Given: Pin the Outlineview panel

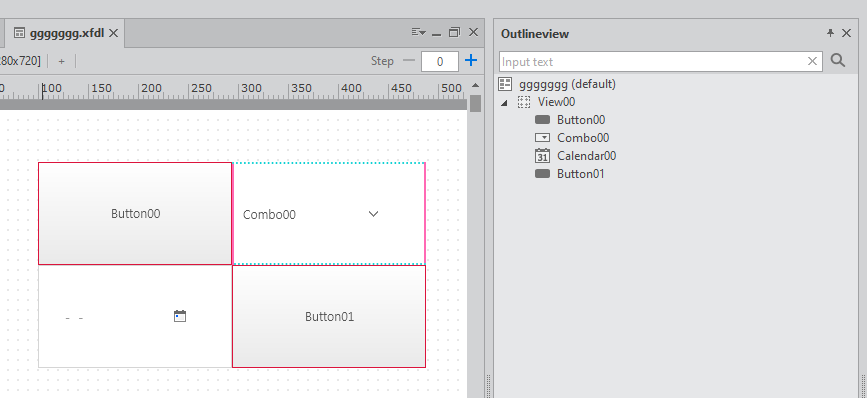Looking at the screenshot, I should [830, 33].
